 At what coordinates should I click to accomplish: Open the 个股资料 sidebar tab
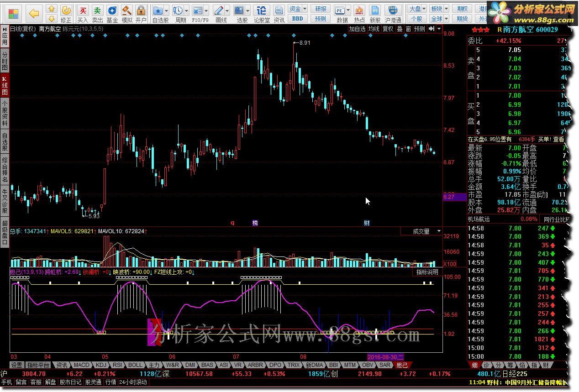(x=5, y=113)
